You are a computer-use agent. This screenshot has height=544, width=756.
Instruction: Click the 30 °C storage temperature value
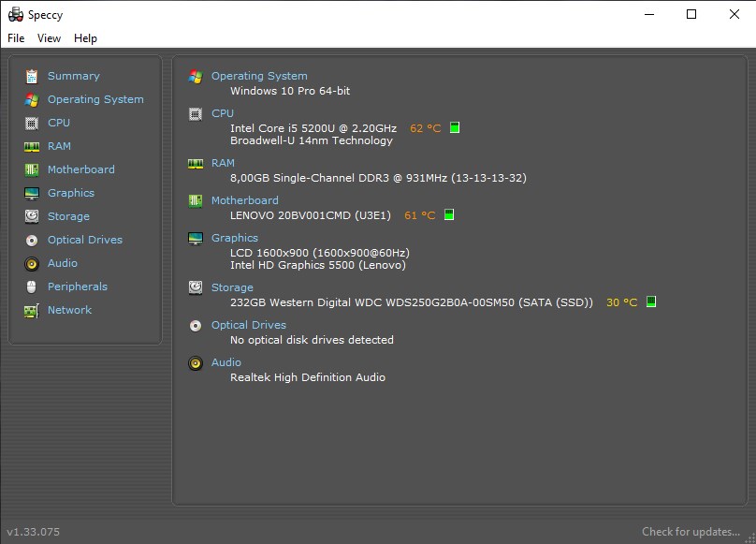point(621,302)
